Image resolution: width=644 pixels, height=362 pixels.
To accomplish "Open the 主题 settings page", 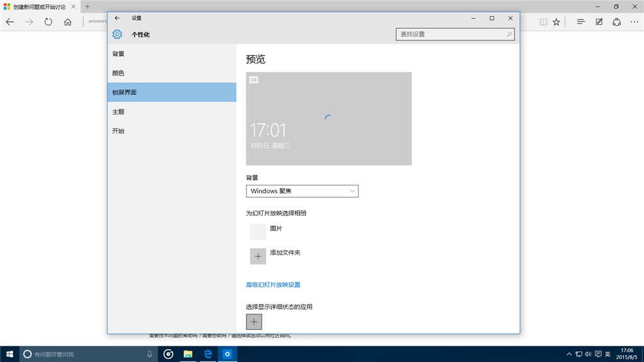I will click(x=172, y=112).
